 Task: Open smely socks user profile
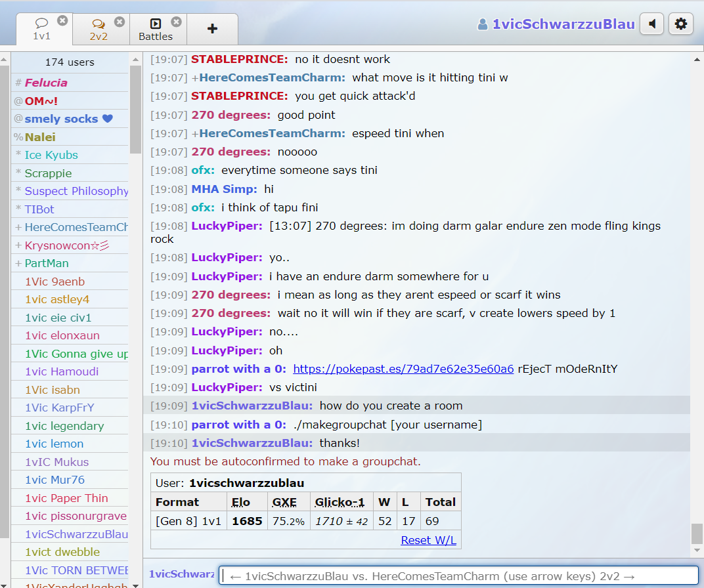pyautogui.click(x=70, y=119)
